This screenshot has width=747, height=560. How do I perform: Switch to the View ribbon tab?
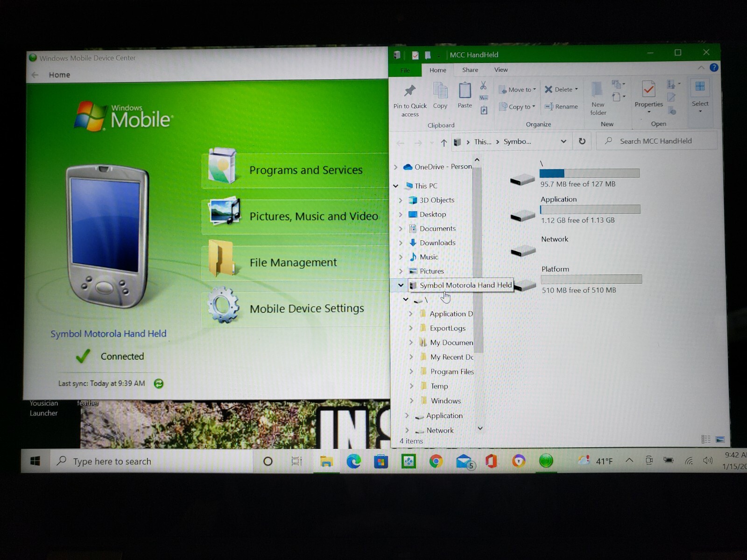point(501,70)
